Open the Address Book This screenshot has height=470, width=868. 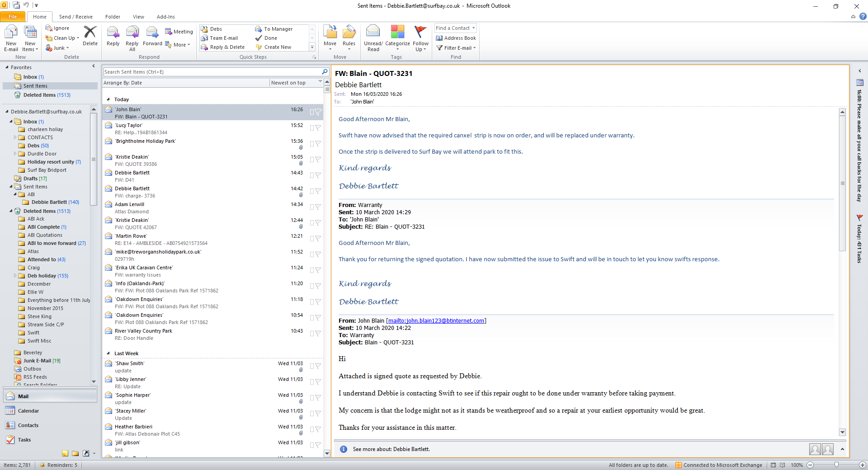[456, 38]
